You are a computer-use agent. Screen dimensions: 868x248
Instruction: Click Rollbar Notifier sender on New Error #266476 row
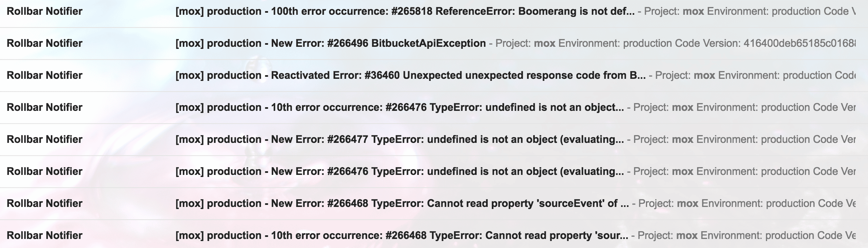click(45, 171)
